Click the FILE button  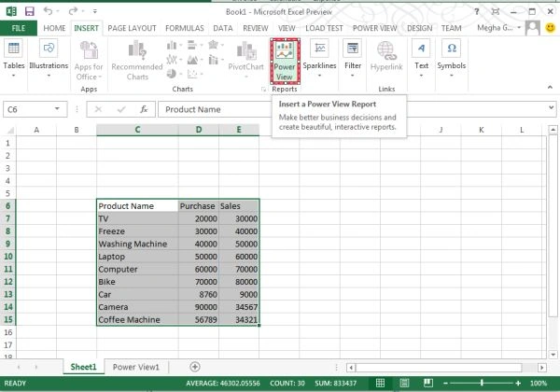[19, 28]
